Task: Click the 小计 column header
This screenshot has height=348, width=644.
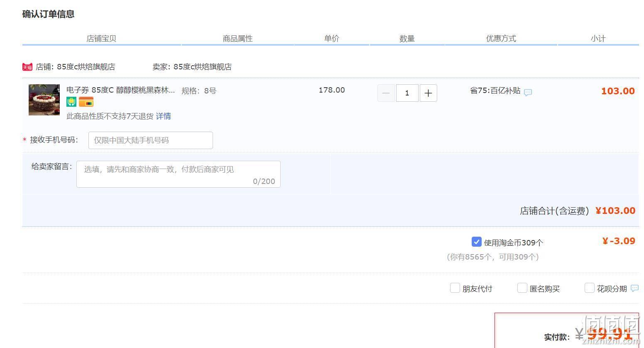Action: 598,39
